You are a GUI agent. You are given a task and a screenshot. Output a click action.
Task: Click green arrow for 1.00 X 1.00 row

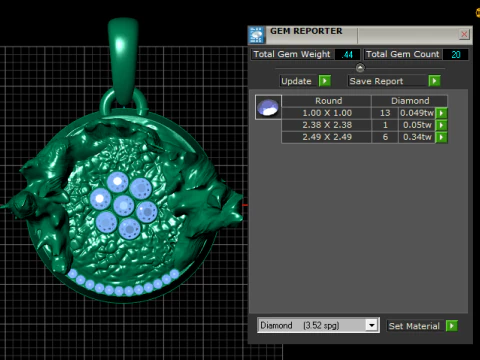point(441,113)
